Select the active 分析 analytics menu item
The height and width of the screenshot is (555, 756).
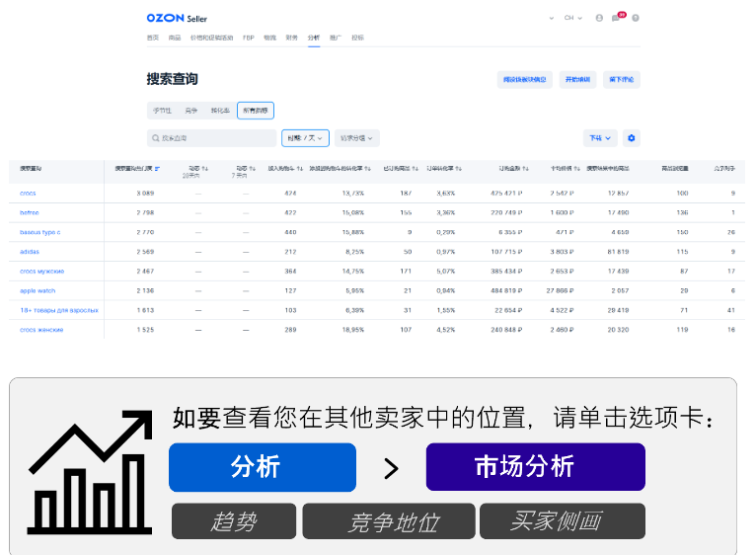click(x=314, y=38)
